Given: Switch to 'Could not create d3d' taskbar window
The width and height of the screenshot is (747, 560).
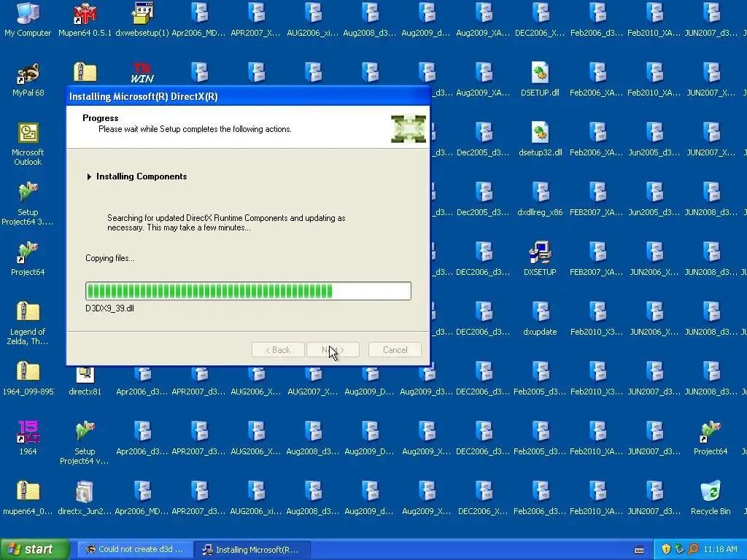Looking at the screenshot, I should pyautogui.click(x=135, y=550).
